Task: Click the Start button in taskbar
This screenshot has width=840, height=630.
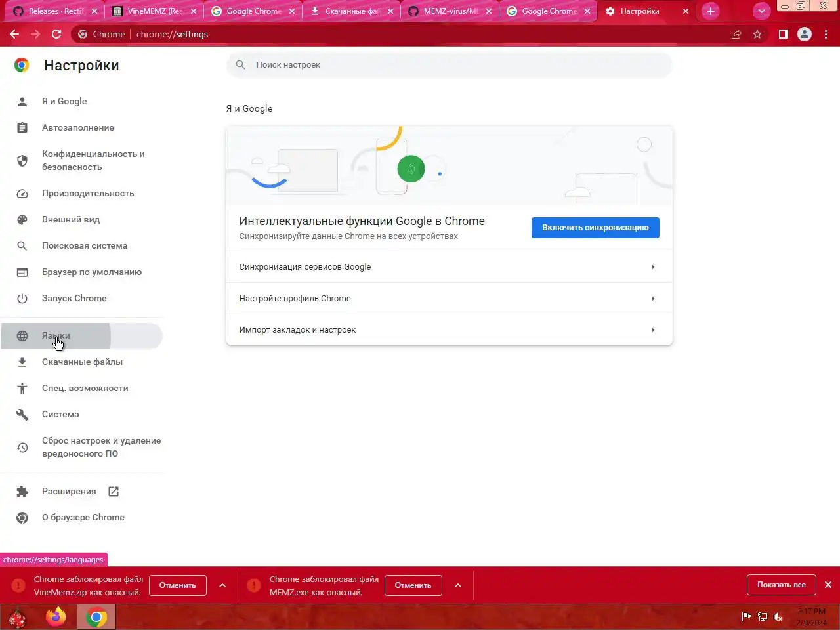Action: (x=18, y=618)
